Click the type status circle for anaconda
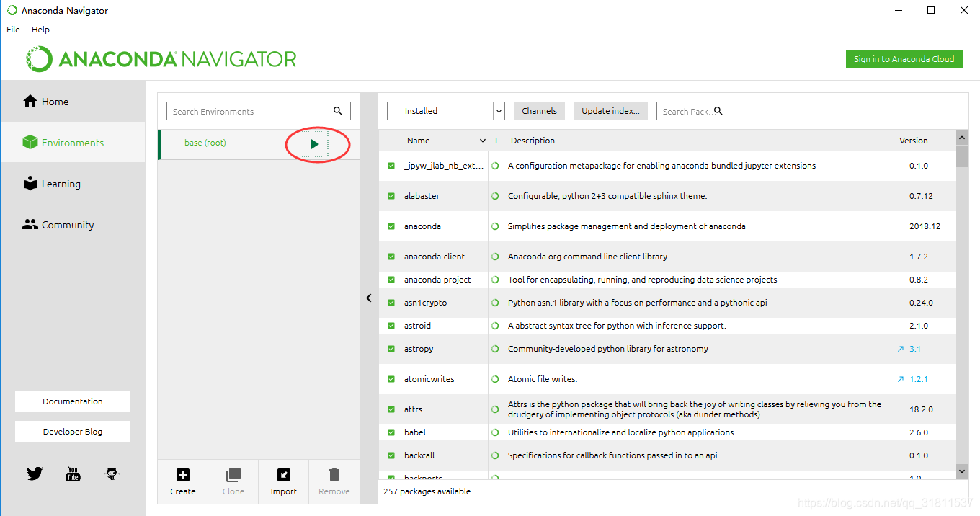The width and height of the screenshot is (980, 516). [495, 226]
